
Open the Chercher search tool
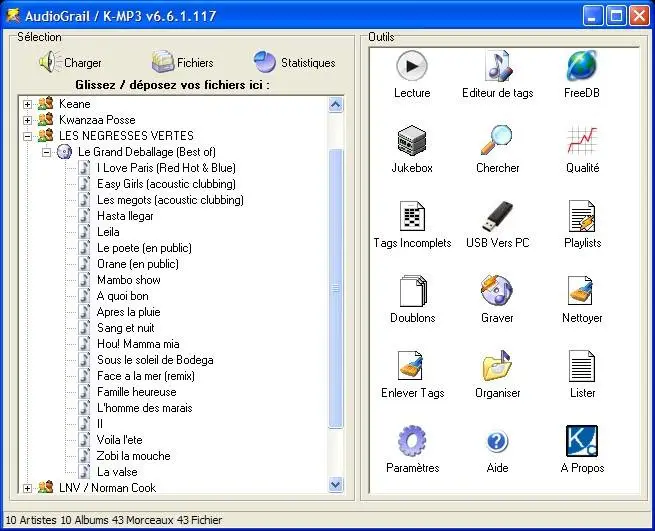(498, 149)
